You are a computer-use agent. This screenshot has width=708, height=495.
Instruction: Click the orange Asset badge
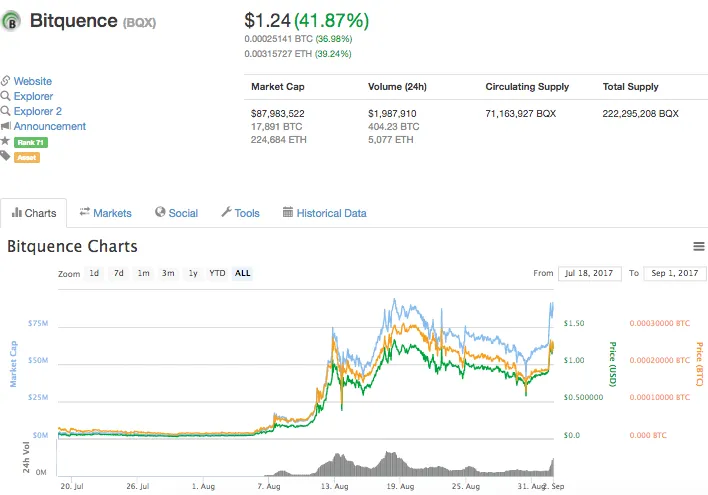point(27,158)
